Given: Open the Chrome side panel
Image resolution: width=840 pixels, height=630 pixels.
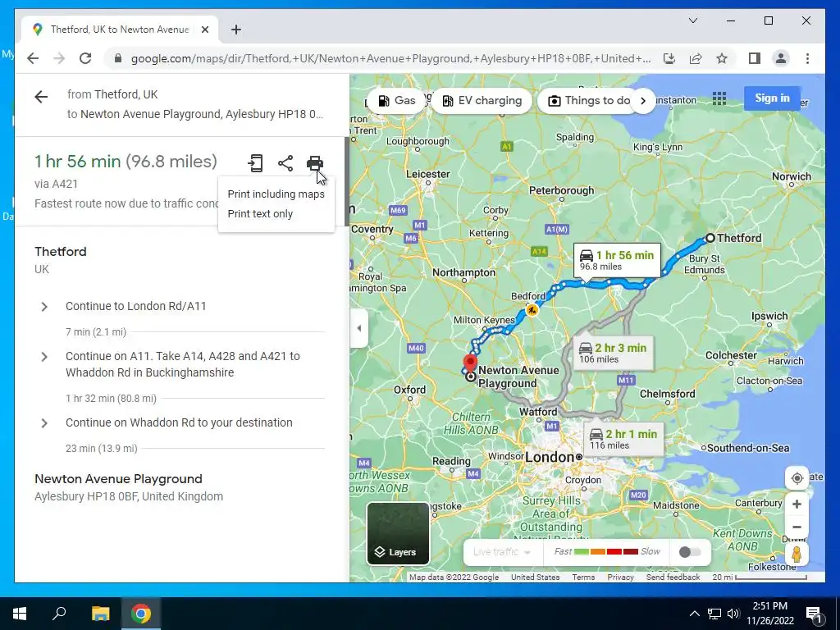Looking at the screenshot, I should (755, 58).
